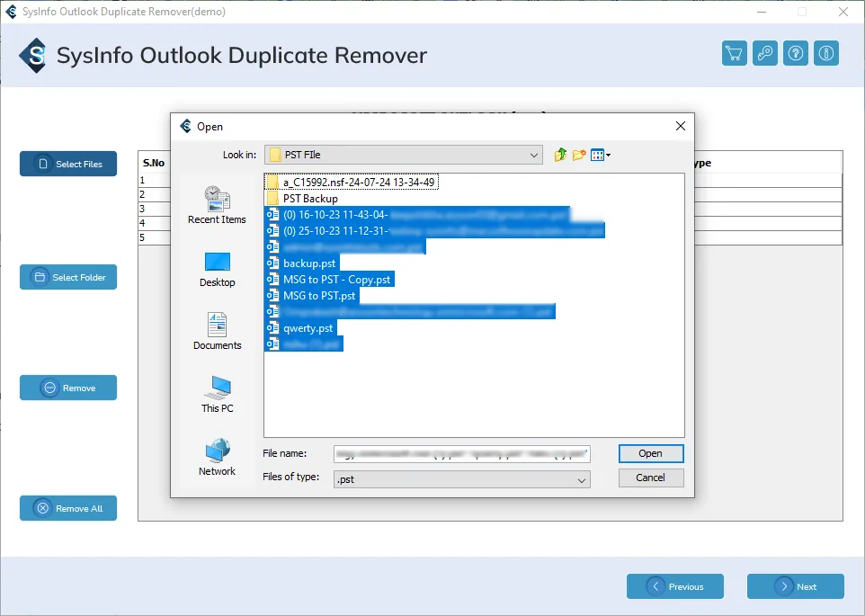Viewport: 865px width, 616px height.
Task: Click the Remove All button
Action: point(68,508)
